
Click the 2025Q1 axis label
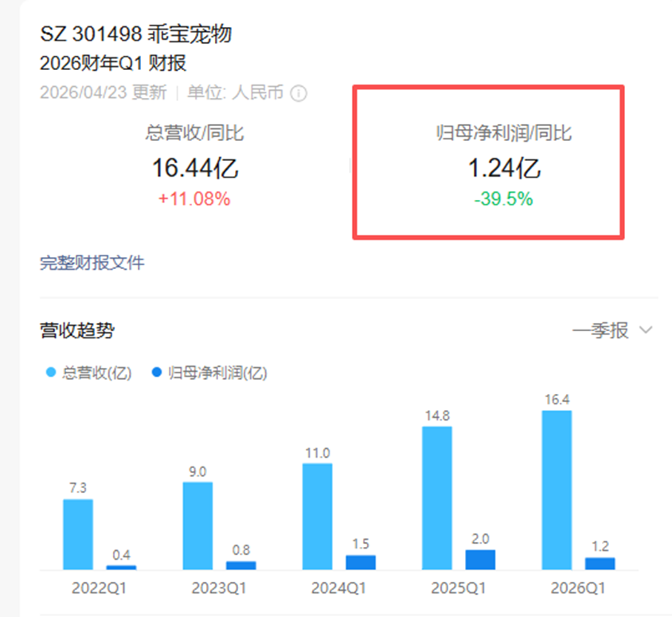(459, 588)
